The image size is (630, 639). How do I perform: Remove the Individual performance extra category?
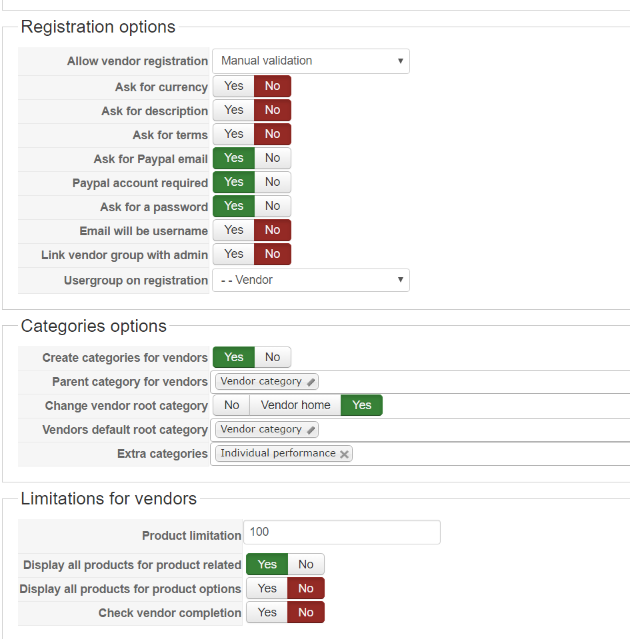point(345,454)
